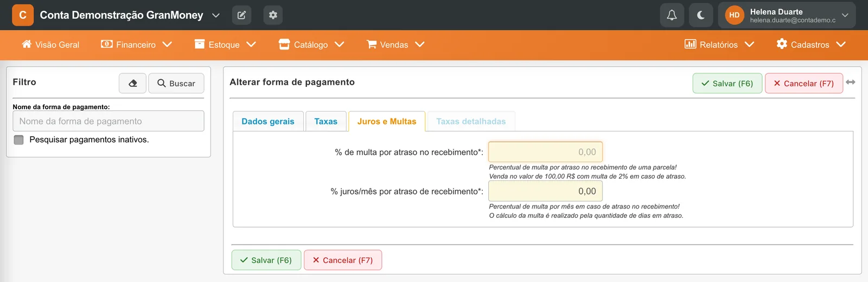Expand Catálogo dropdown chevron
This screenshot has height=282, width=868.
tap(340, 45)
